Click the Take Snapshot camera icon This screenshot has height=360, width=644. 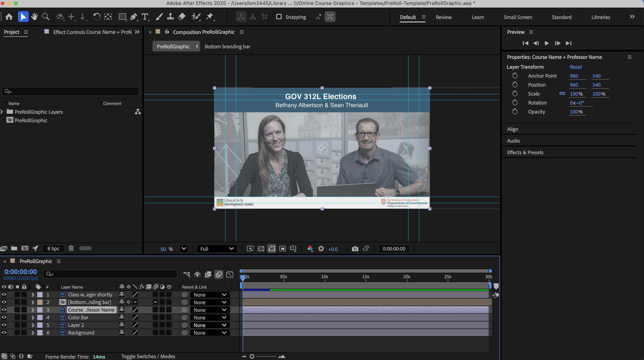pyautogui.click(x=355, y=249)
